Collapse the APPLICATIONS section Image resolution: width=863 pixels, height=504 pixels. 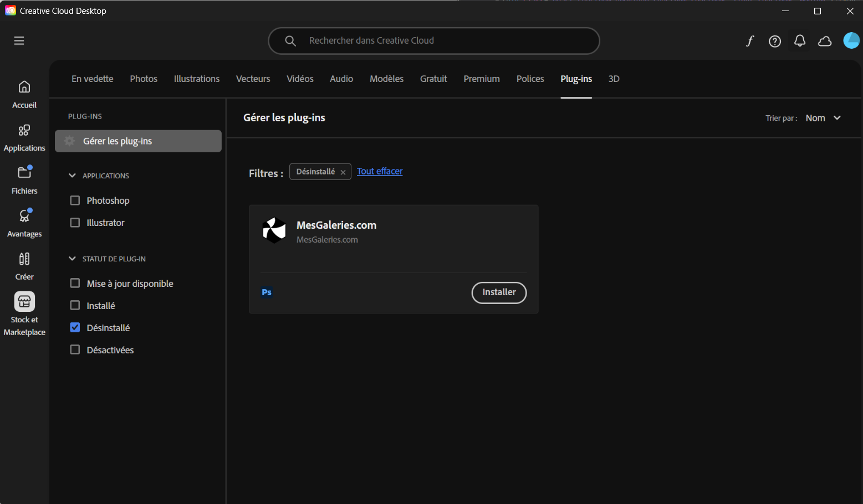point(72,176)
